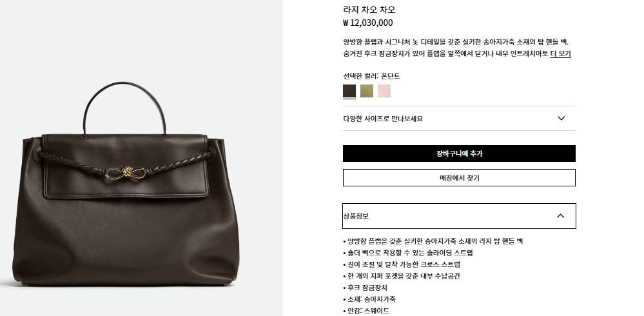Add bag to cart with 장바구니에 추가

click(x=459, y=153)
